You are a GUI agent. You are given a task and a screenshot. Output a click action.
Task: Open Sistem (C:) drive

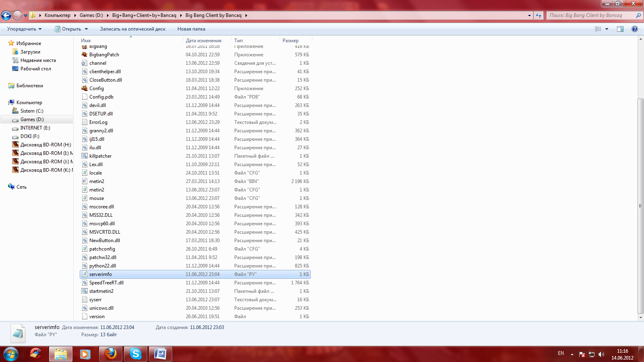coord(32,111)
